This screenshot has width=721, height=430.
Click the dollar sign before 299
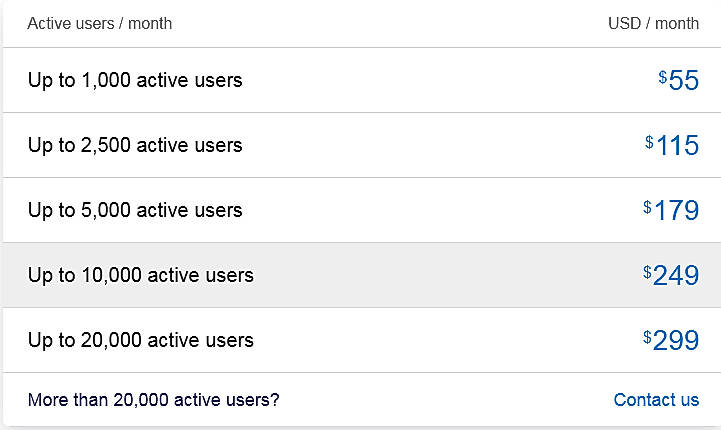pyautogui.click(x=648, y=336)
